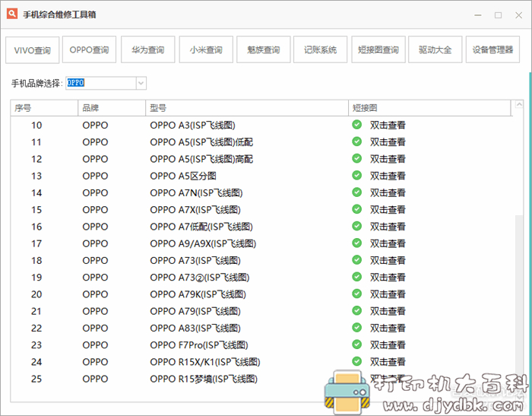Click the list scrollbar up arrow
The width and height of the screenshot is (532, 416).
pos(519,105)
